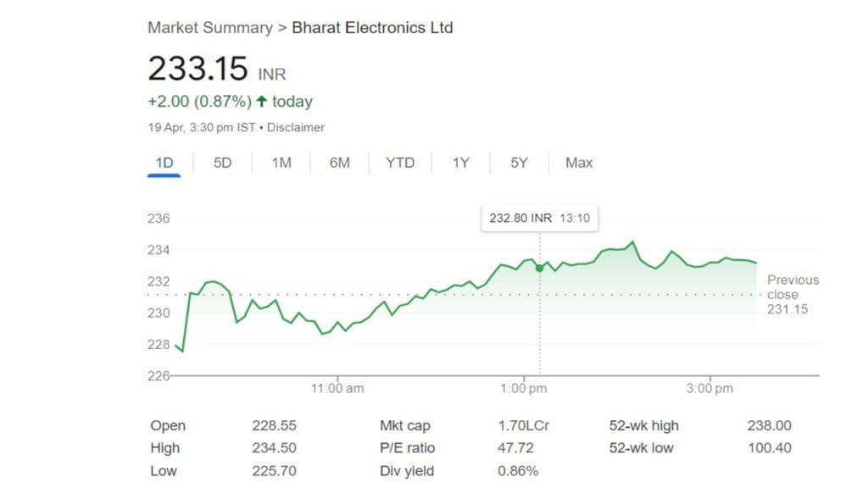
Task: View the 5Y price history
Action: point(519,163)
